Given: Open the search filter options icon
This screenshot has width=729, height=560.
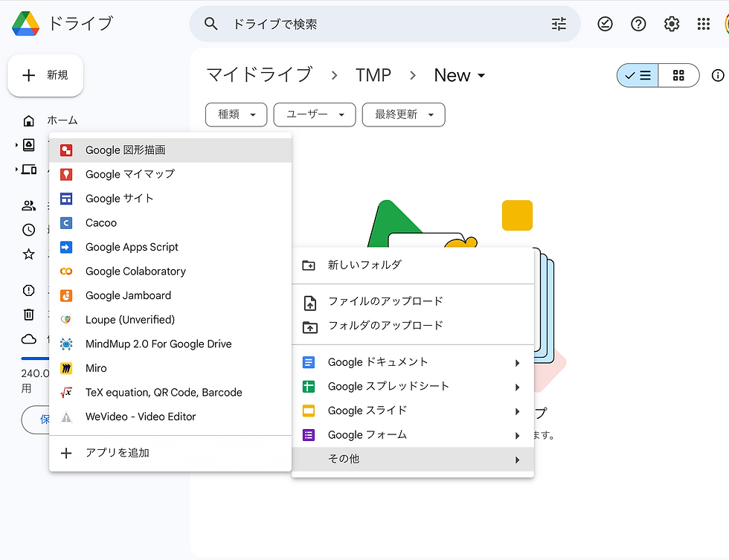Looking at the screenshot, I should 559,24.
